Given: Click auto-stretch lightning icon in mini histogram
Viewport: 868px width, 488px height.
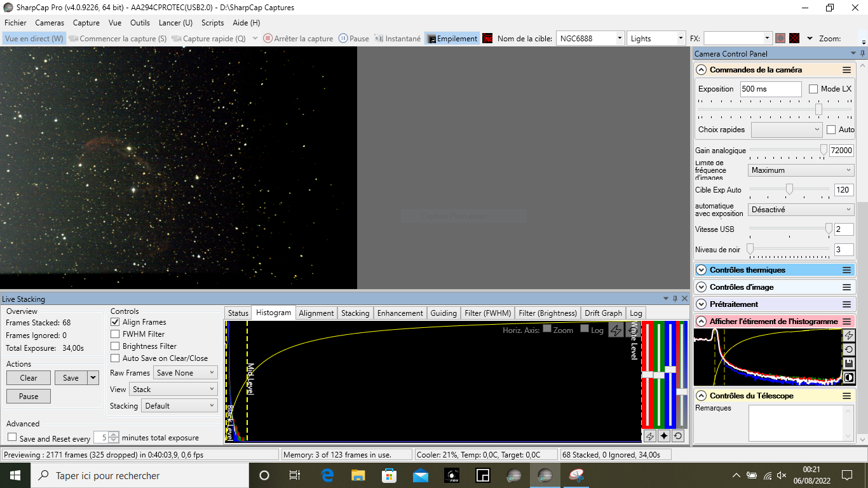Looking at the screenshot, I should (x=849, y=335).
